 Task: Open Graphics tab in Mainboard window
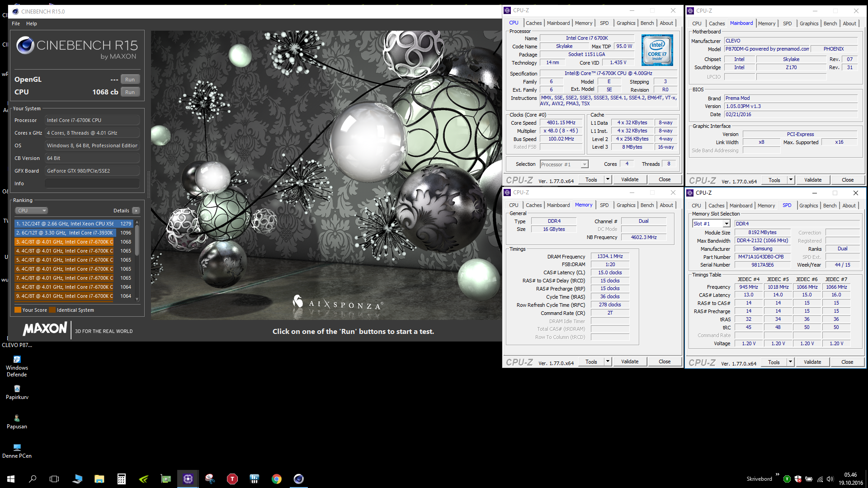809,23
